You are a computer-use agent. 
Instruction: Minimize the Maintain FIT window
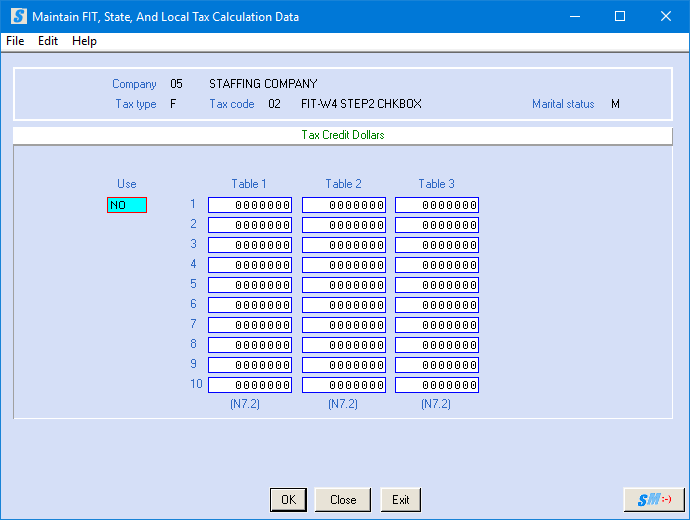pyautogui.click(x=573, y=17)
